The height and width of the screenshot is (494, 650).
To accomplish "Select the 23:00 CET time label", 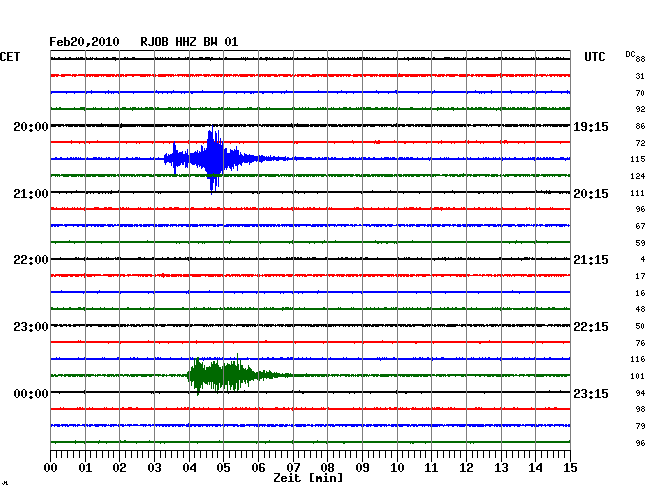I will 31,327.
